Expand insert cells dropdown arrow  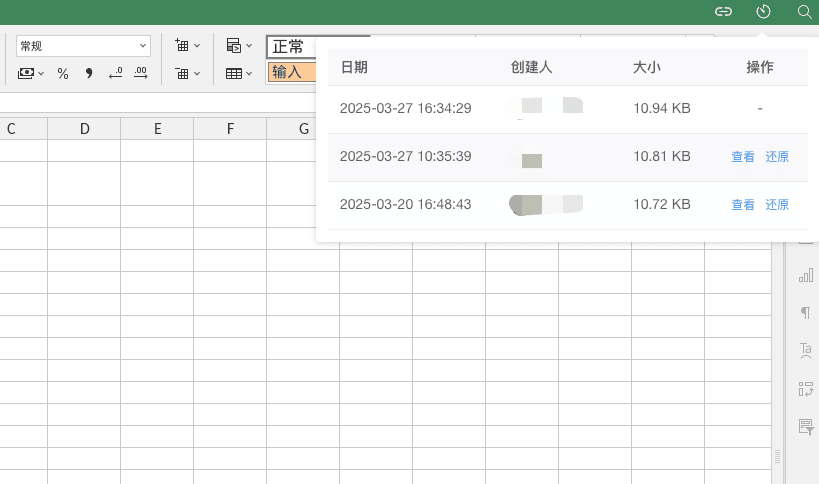[197, 46]
